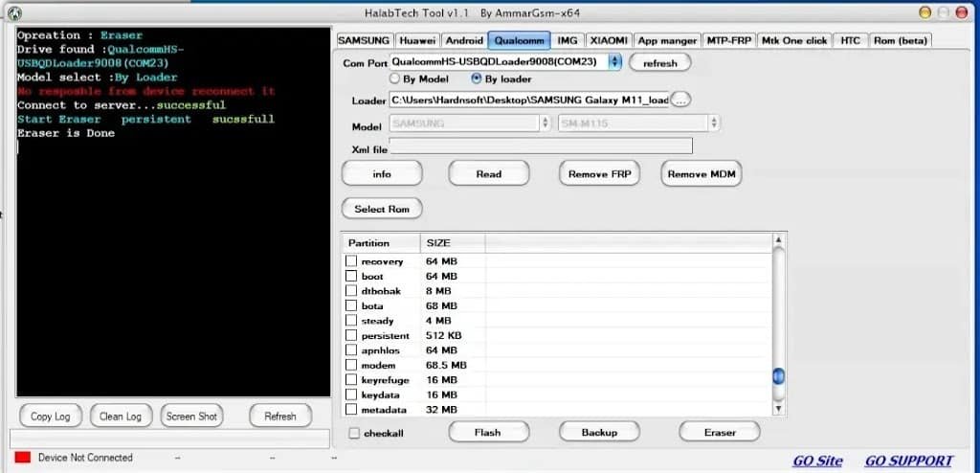This screenshot has height=473, width=980.
Task: Open the XIAOMI tab
Action: [608, 40]
